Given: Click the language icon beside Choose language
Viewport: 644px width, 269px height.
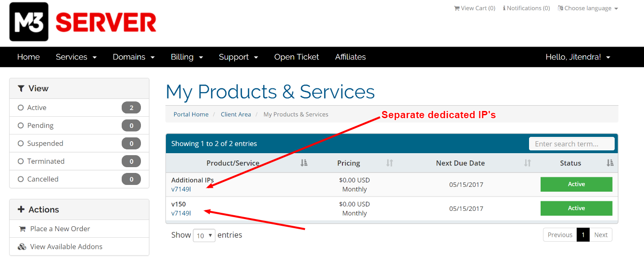Looking at the screenshot, I should (560, 8).
